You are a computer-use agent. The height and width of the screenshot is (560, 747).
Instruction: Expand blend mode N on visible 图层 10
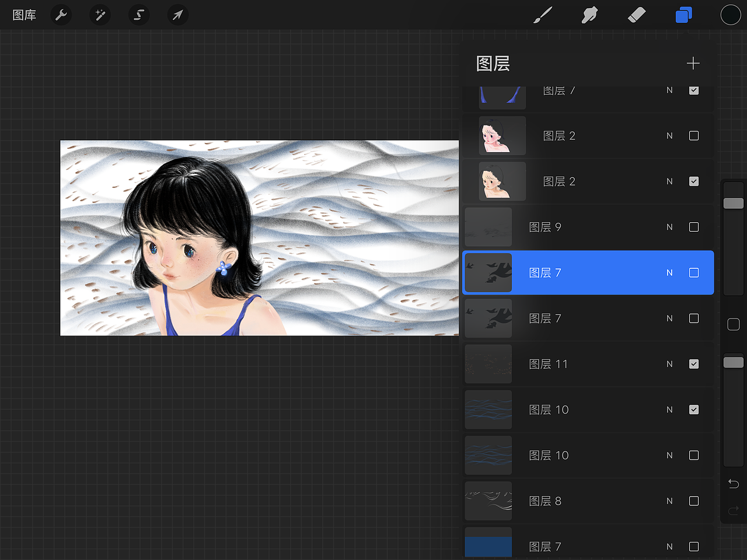[669, 409]
